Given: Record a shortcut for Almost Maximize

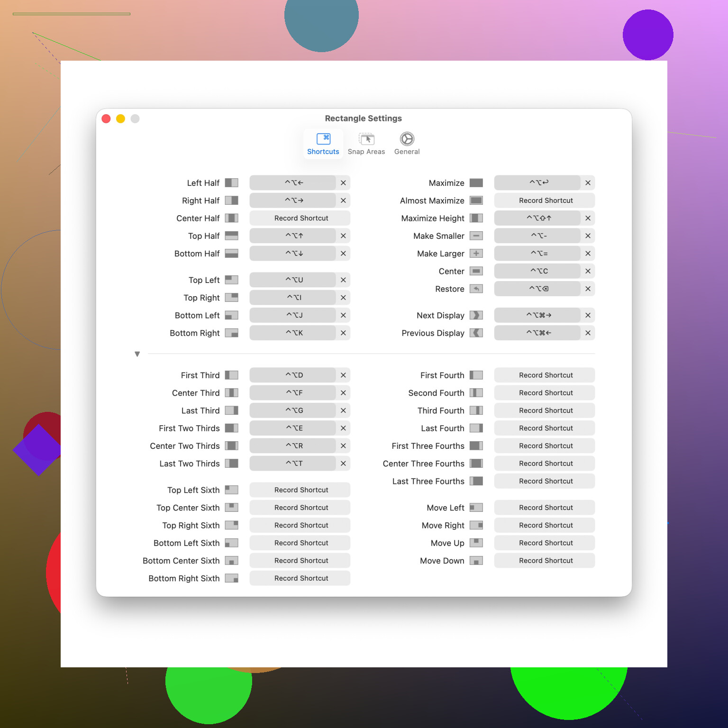Looking at the screenshot, I should pos(545,200).
